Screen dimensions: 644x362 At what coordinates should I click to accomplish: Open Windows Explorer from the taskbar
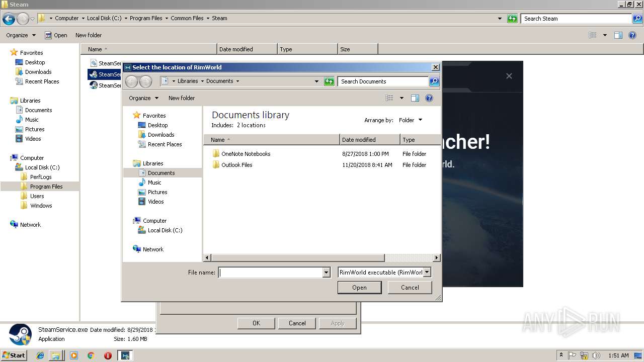coord(56,355)
